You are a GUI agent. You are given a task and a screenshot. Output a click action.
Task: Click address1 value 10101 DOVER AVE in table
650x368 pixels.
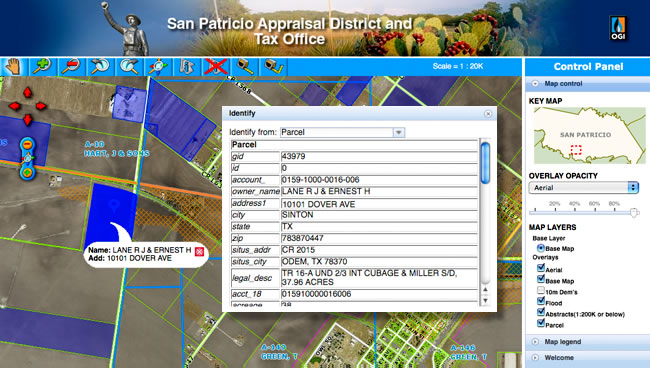(x=379, y=204)
